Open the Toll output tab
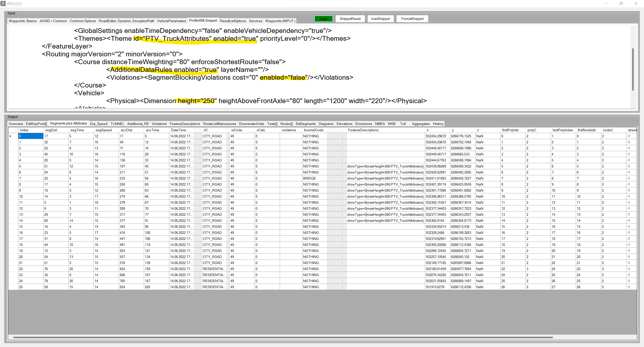This screenshot has height=347, width=644. (403, 124)
